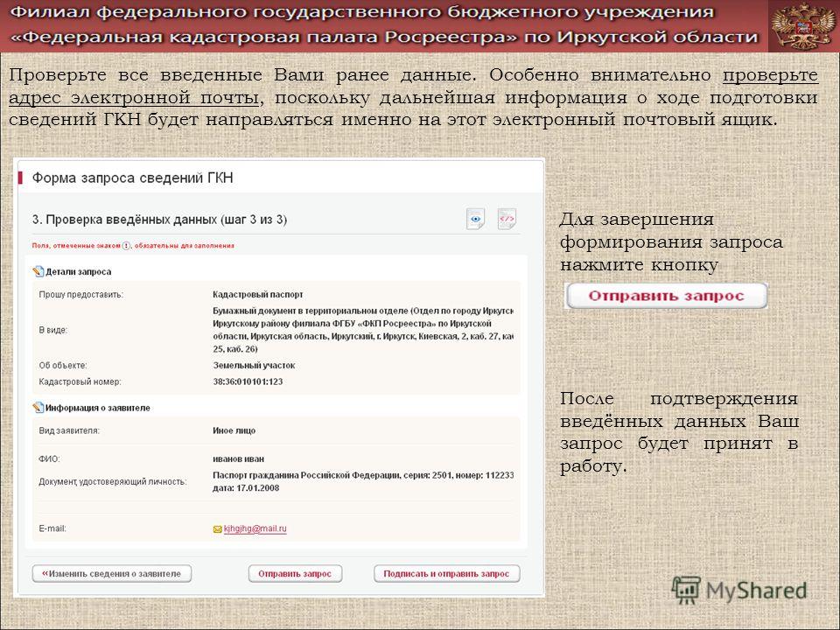Viewport: 840px width, 630px height.
Task: Click the E-mail field label
Action: [x=52, y=528]
